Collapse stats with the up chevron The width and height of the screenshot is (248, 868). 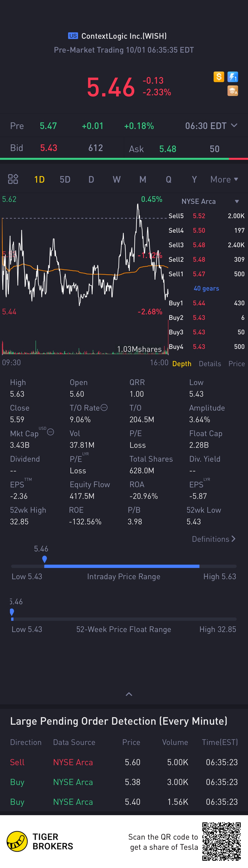click(129, 694)
